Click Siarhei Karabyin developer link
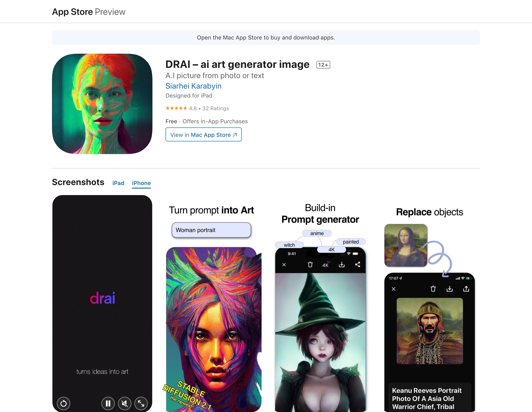 (x=193, y=86)
